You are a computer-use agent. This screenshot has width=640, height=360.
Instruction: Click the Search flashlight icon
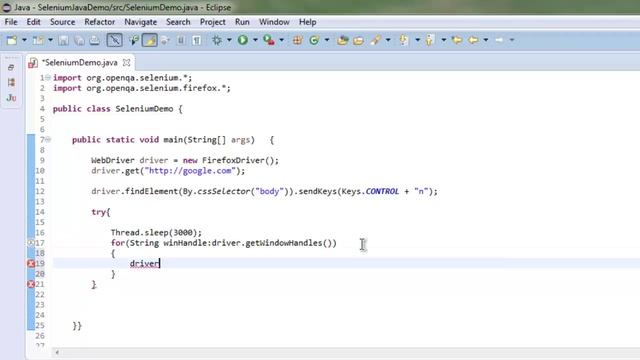click(x=376, y=40)
